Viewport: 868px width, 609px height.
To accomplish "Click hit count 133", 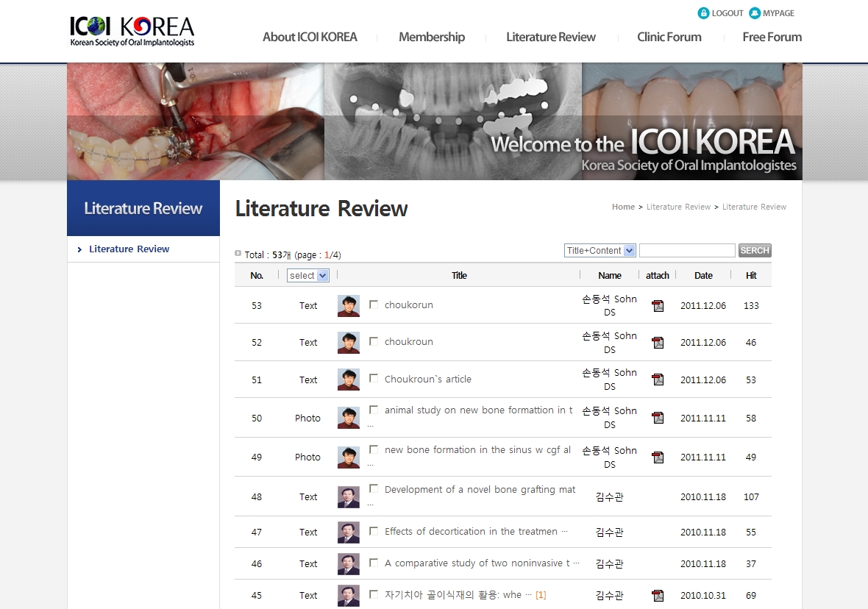I will (x=751, y=306).
